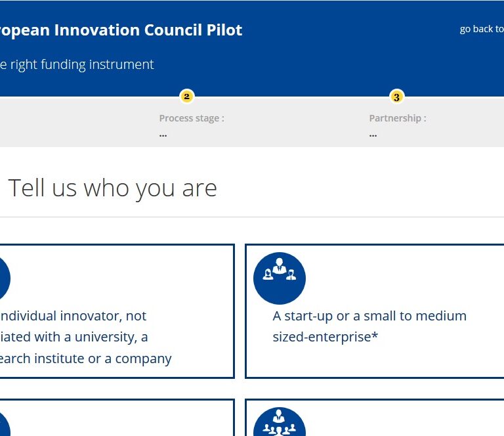The width and height of the screenshot is (504, 436).
Task: Click the yellow step 2 badge
Action: click(186, 97)
